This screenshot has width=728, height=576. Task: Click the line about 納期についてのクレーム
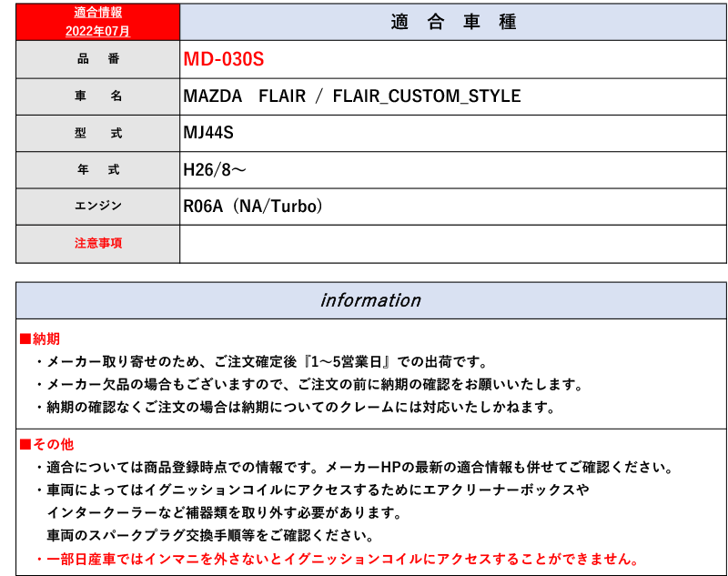click(296, 407)
